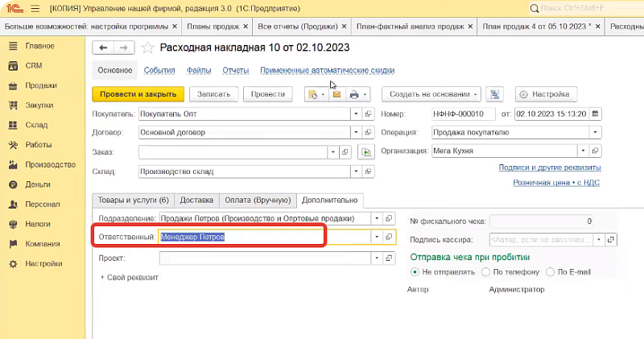Open CRM section in sidebar

(x=34, y=66)
